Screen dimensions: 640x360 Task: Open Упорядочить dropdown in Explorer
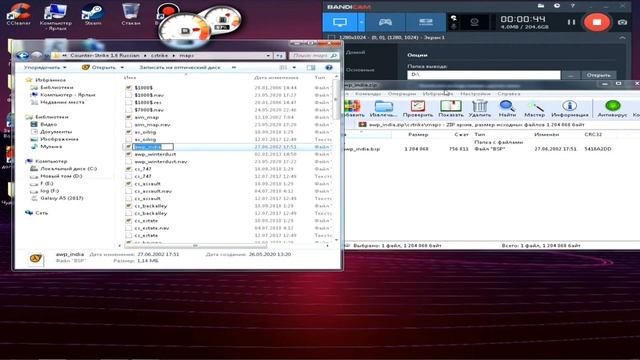pyautogui.click(x=45, y=67)
